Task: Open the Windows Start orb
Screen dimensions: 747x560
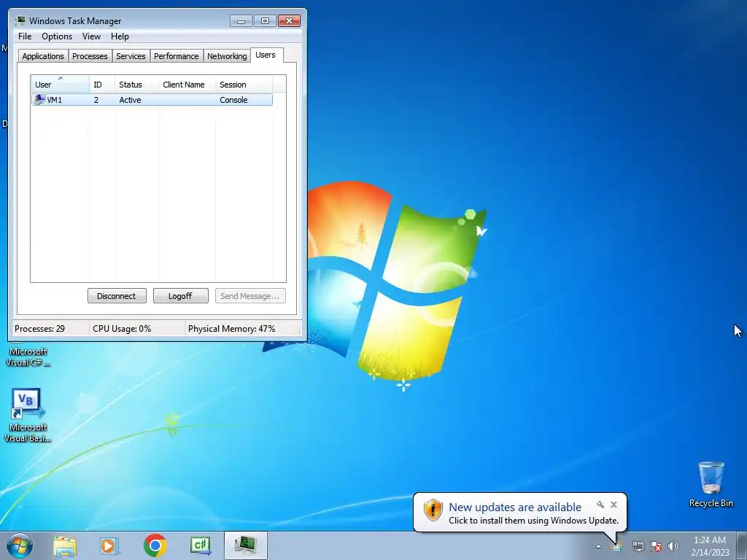Action: click(x=20, y=545)
